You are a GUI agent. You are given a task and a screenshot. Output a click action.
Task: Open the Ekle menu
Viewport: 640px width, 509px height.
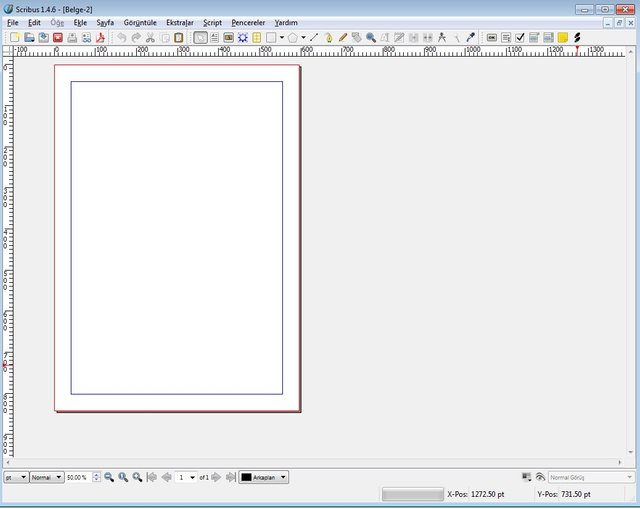point(80,23)
